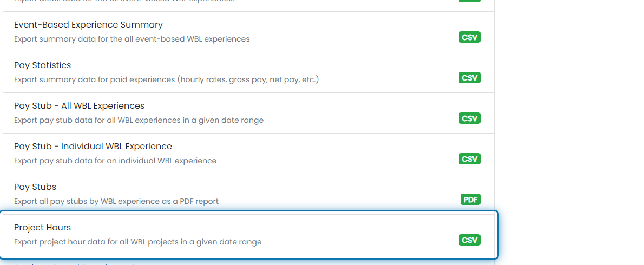Screen dimensions: 644x265
Task: Click the description about project hour data for WBL projects
Action: click(x=137, y=242)
